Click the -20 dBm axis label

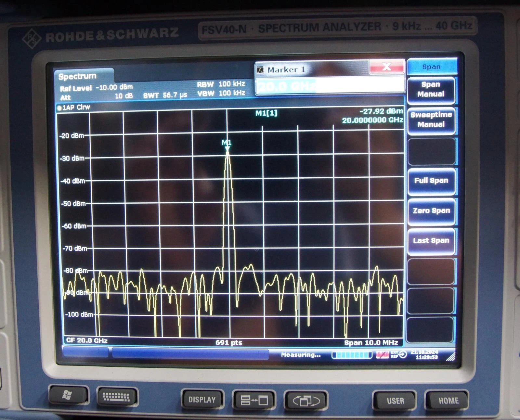(x=71, y=136)
